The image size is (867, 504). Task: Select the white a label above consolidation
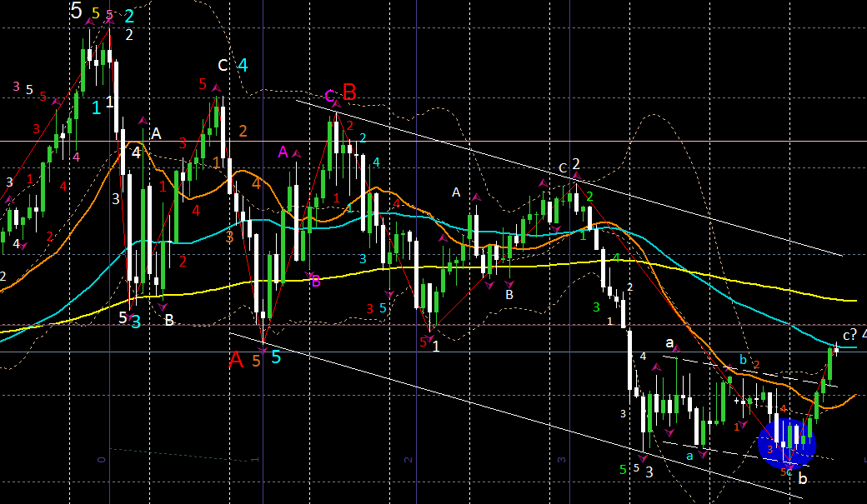coord(669,342)
